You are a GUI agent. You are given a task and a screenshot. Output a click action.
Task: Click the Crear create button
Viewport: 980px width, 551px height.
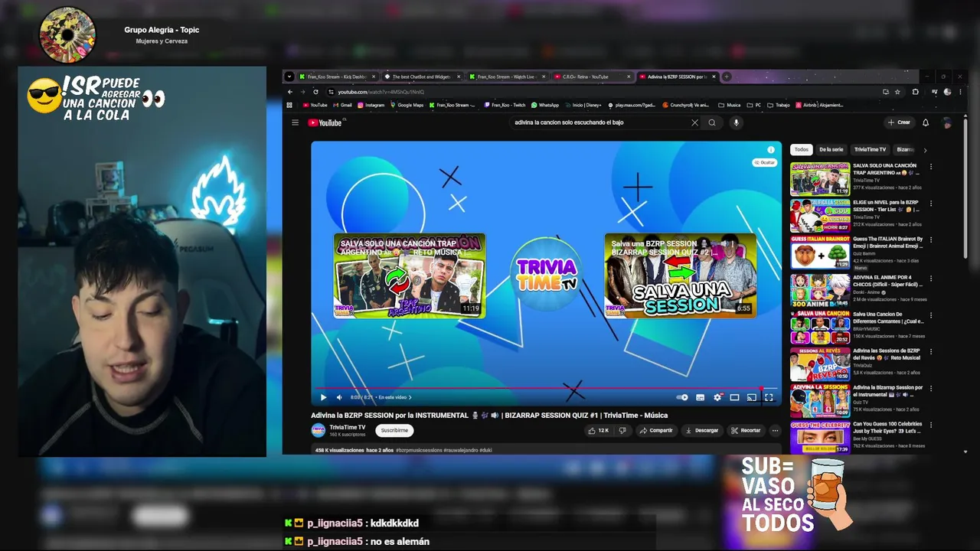point(899,122)
